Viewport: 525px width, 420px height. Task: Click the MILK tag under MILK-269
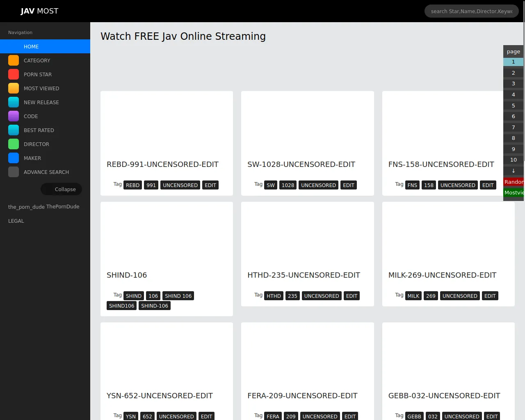(413, 296)
